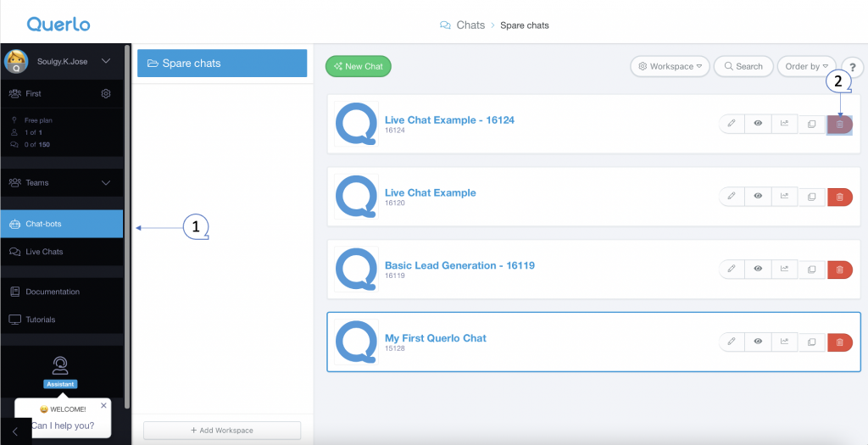Click thumbnail of Basic Lead Generation - 16119

357,269
